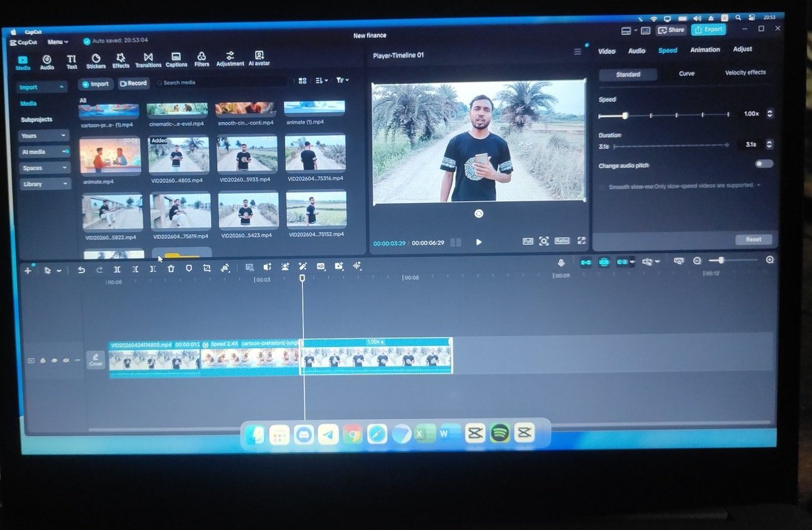
Task: Open Discord from the dock
Action: coord(304,435)
